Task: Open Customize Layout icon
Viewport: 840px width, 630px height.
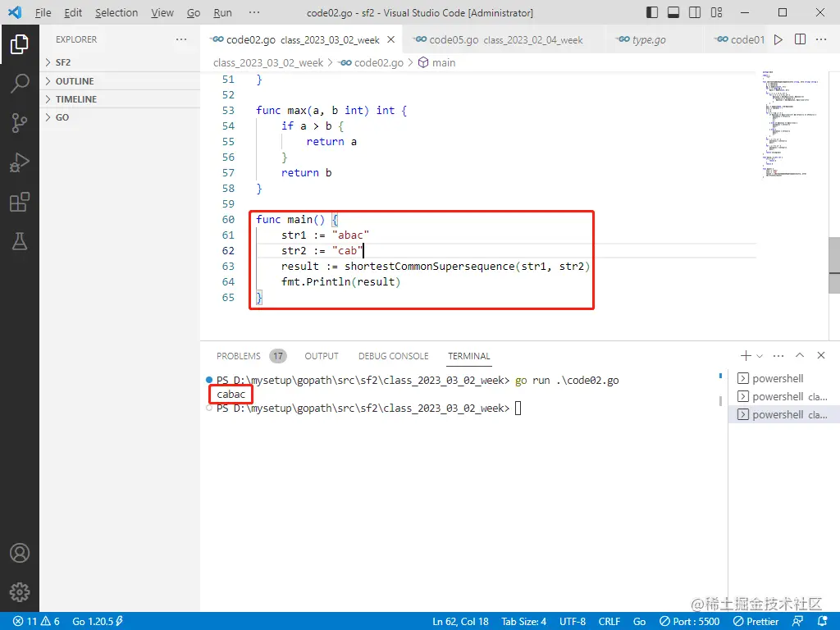Action: [716, 12]
